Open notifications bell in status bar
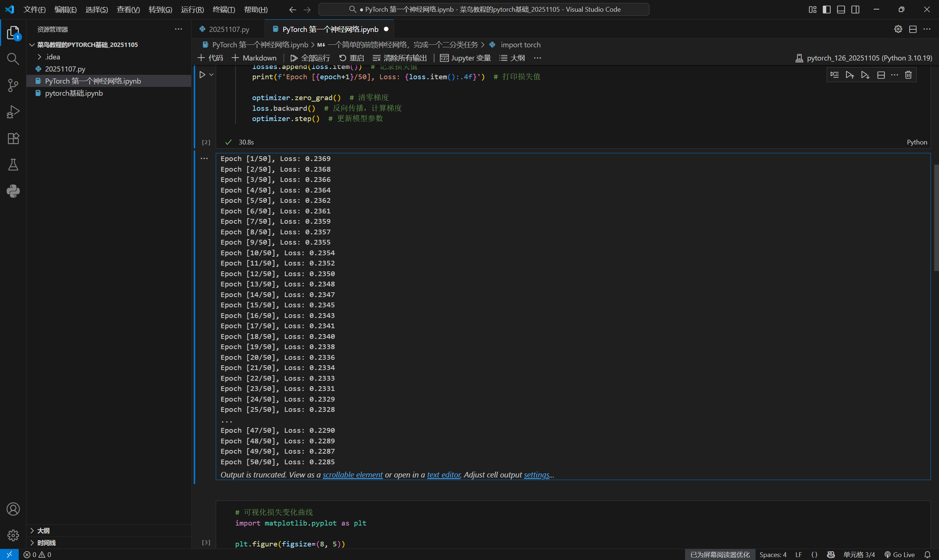This screenshot has width=939, height=560. pos(927,554)
